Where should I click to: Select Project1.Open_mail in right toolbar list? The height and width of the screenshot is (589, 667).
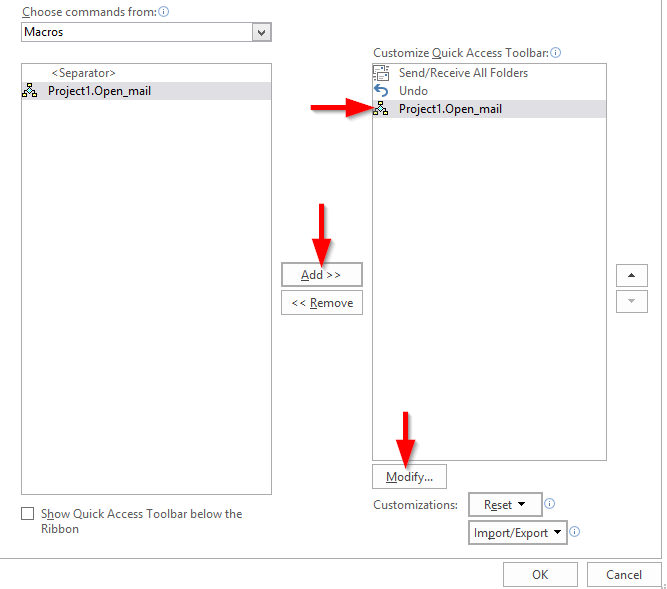click(x=489, y=109)
